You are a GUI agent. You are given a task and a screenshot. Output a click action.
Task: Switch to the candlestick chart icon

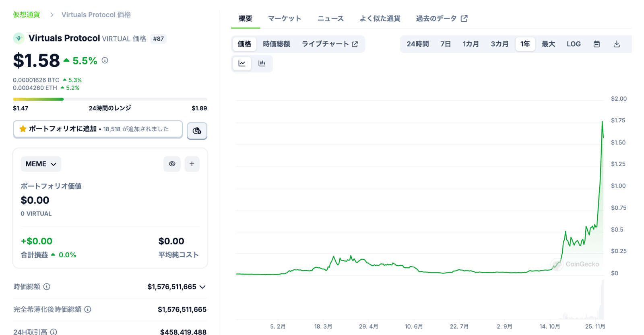click(262, 63)
